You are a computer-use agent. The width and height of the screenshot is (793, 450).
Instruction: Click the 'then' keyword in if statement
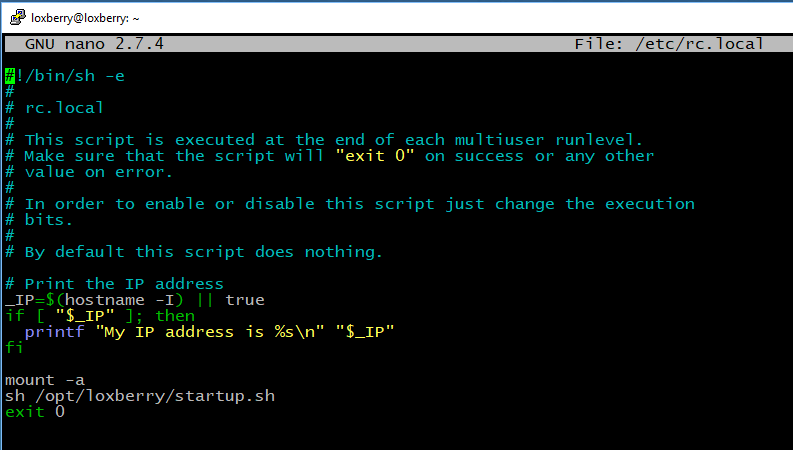pyautogui.click(x=175, y=316)
